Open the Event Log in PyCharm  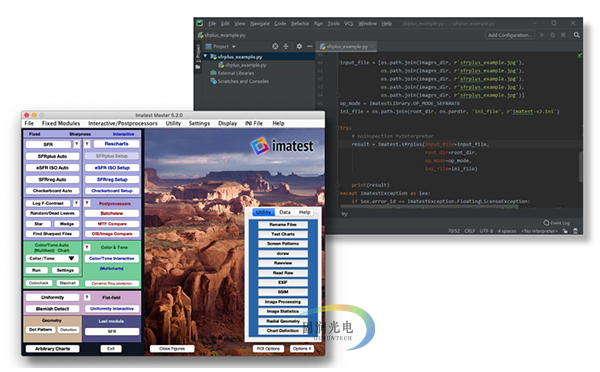[557, 223]
